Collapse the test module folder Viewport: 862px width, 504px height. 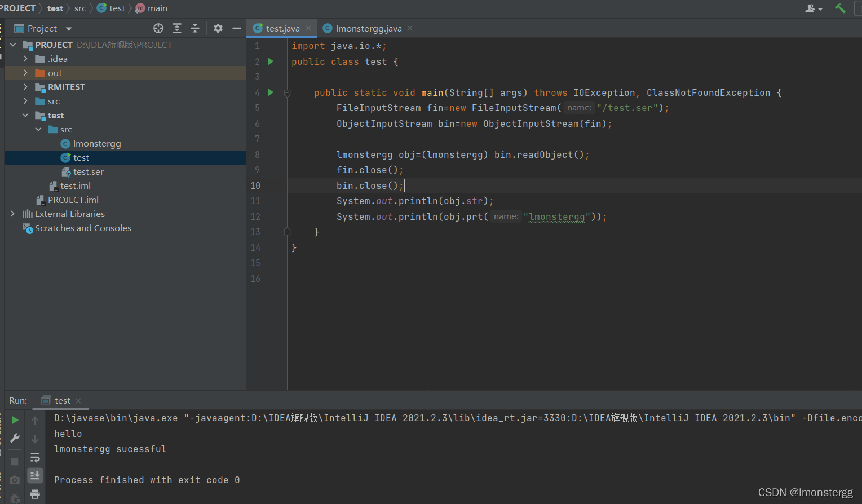point(25,115)
